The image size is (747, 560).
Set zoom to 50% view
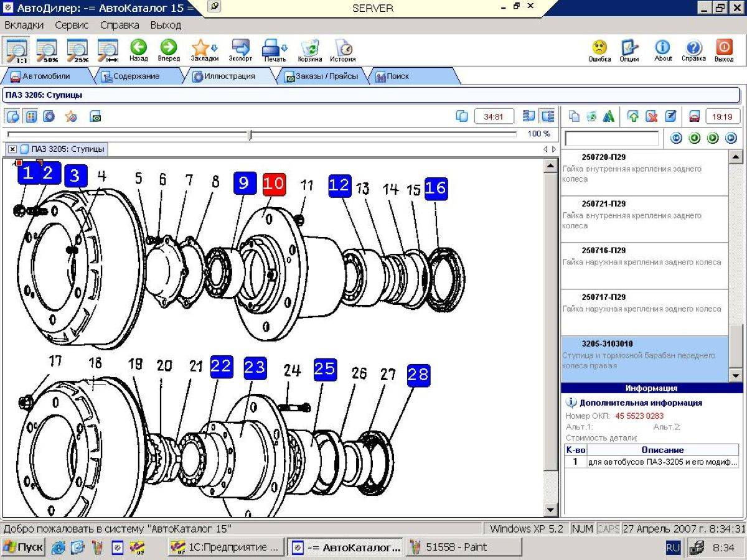[x=47, y=50]
